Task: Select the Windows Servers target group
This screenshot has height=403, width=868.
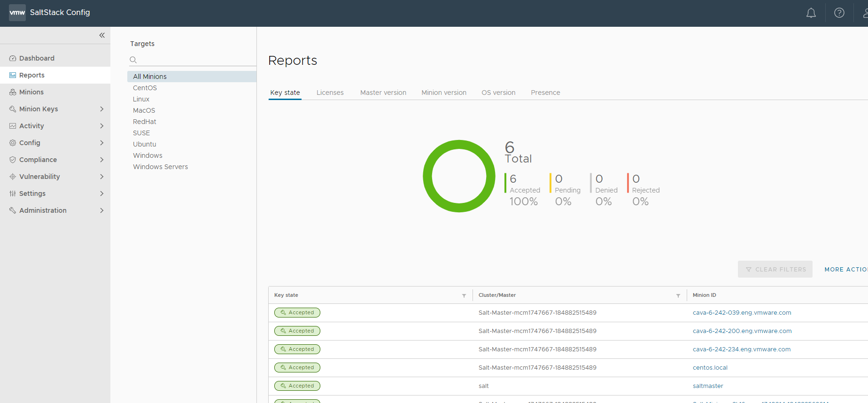Action: (x=160, y=167)
